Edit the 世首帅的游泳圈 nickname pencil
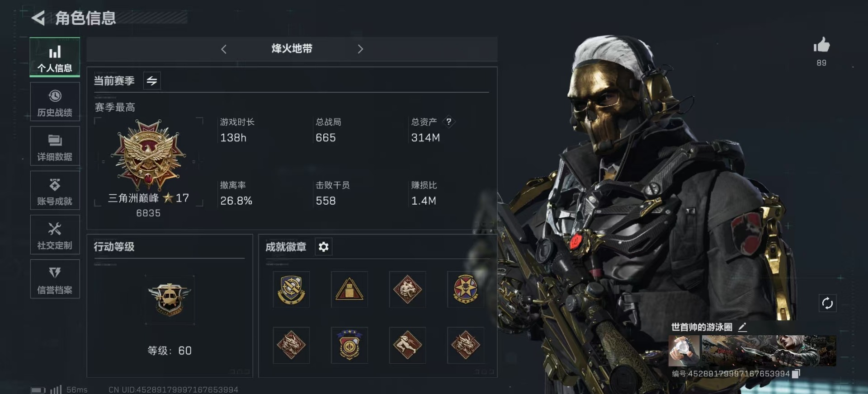This screenshot has height=394, width=868. 742,327
